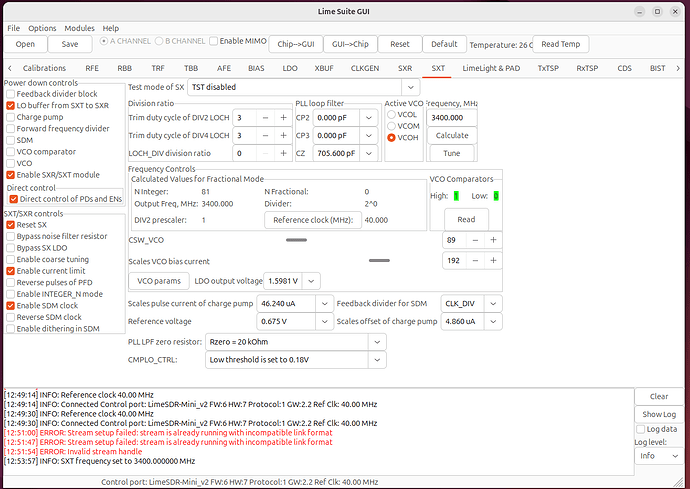
Task: Select the VCOL radio button
Action: [x=391, y=114]
